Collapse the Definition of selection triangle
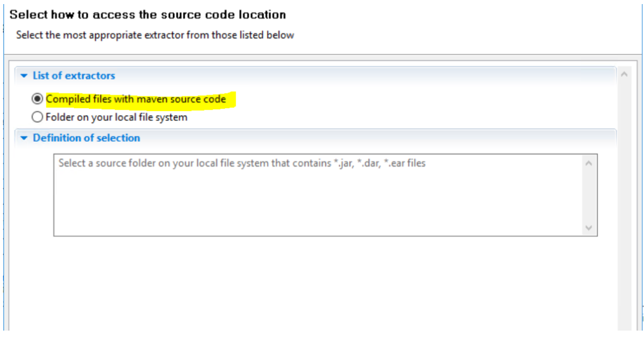The width and height of the screenshot is (644, 348). pyautogui.click(x=24, y=138)
